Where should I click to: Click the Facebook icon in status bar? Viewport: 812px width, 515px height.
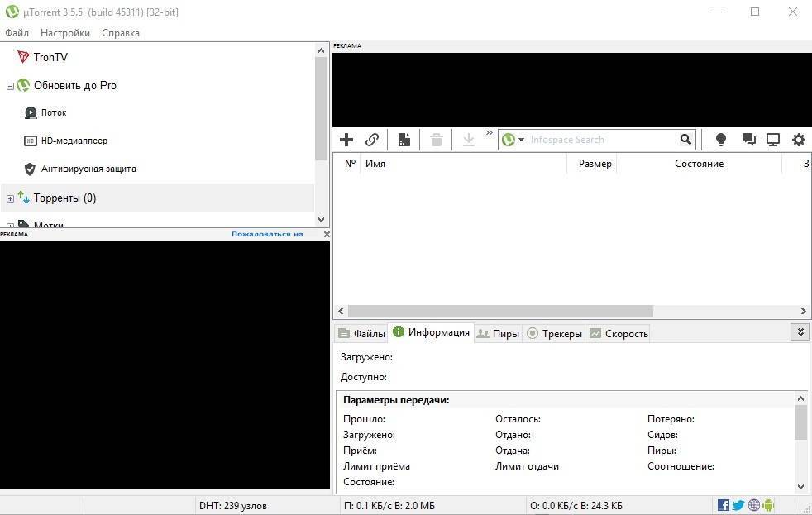(x=724, y=505)
